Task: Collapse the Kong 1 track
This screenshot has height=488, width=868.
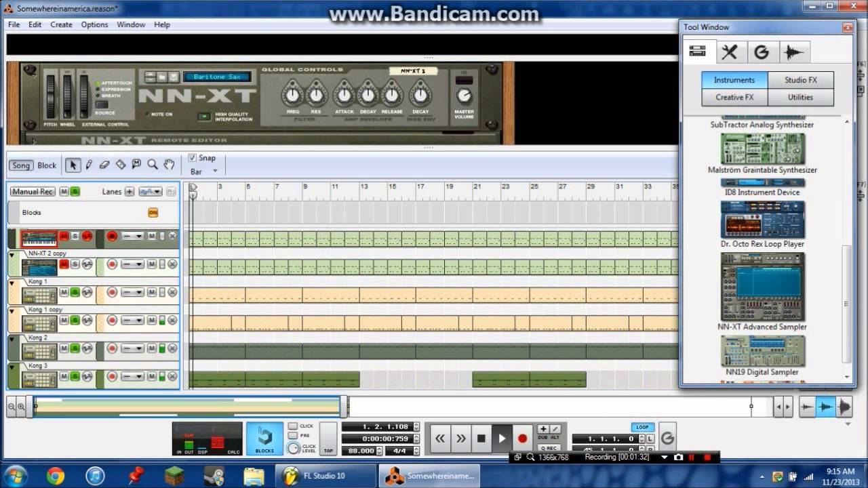Action: 12,283
